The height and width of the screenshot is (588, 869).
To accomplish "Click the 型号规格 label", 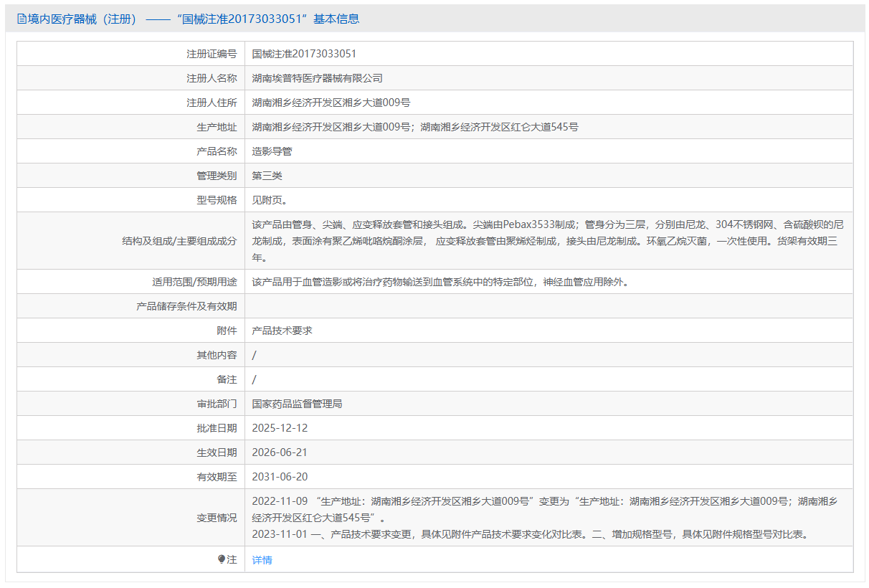I will (217, 200).
